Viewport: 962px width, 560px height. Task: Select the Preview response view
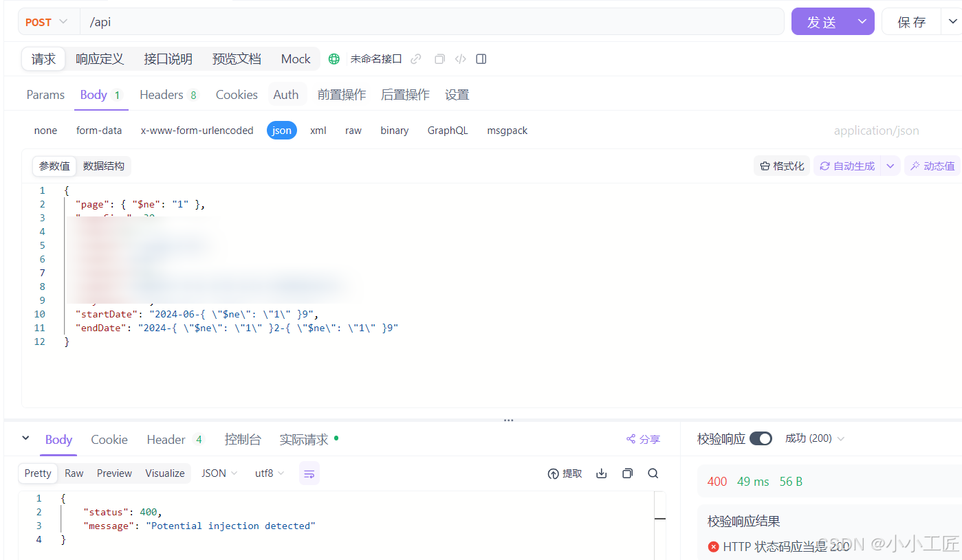pos(114,473)
